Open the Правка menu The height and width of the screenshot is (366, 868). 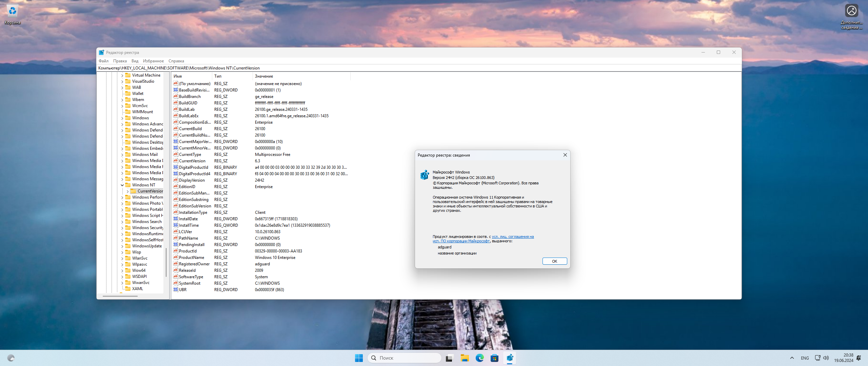point(120,61)
